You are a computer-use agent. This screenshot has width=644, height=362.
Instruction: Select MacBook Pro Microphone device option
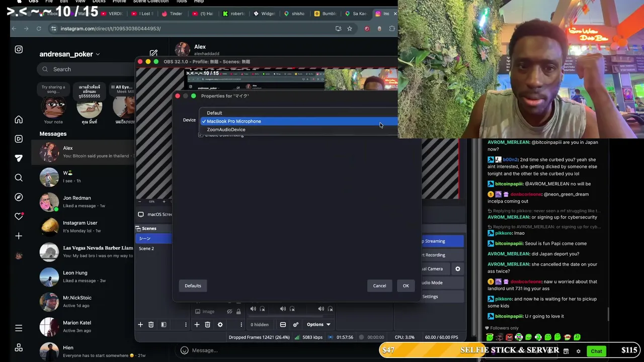click(299, 121)
